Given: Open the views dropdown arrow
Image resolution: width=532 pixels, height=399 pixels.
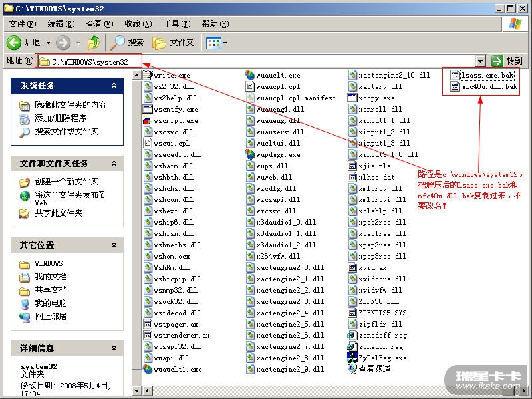Looking at the screenshot, I should (225, 43).
